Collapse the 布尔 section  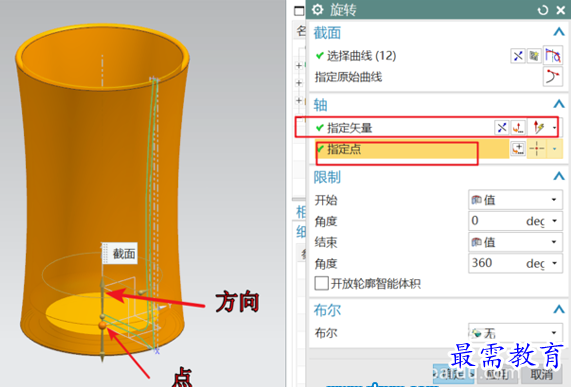click(559, 310)
